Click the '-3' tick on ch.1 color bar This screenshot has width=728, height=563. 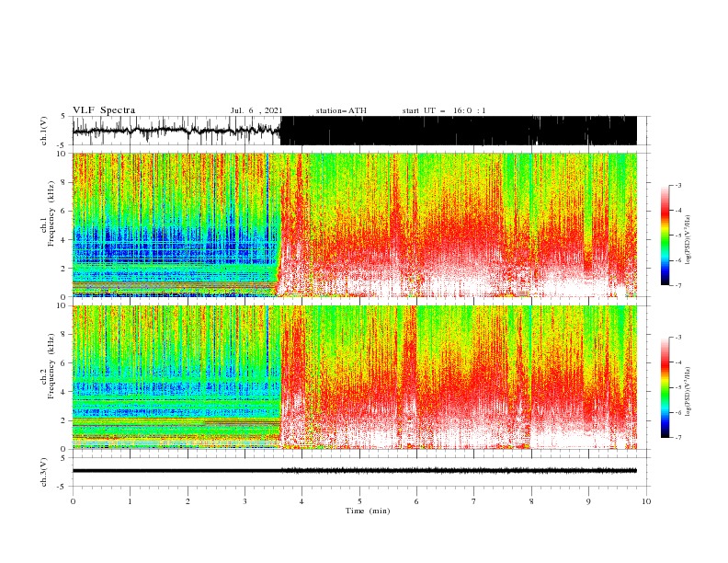point(678,185)
